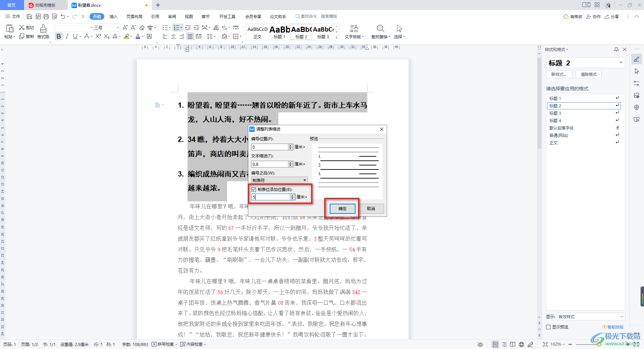Image resolution: width=644 pixels, height=349 pixels.
Task: Open the 页面布局 ribbon tab
Action: point(134,16)
